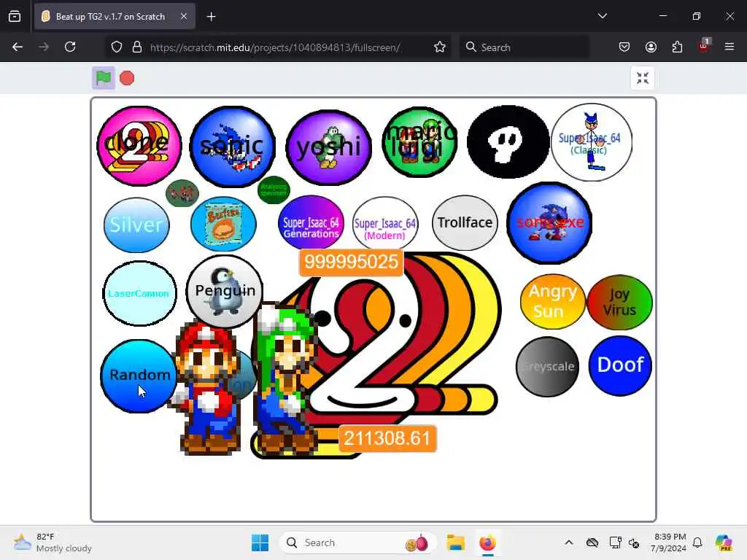Stop the project with the red stop button
747x560 pixels.
coord(127,78)
